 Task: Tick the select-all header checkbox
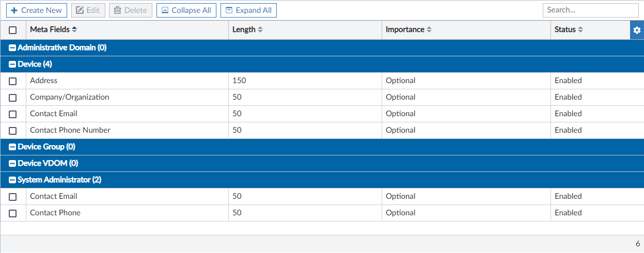pyautogui.click(x=13, y=30)
